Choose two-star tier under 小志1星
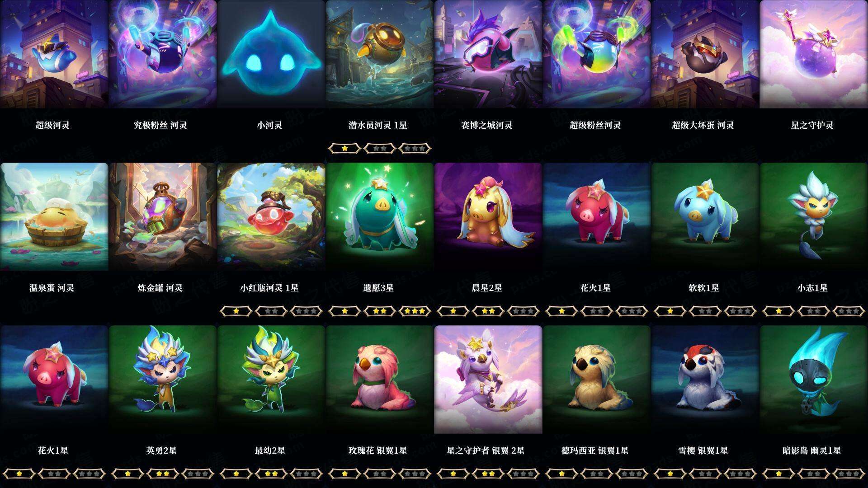 click(x=814, y=311)
